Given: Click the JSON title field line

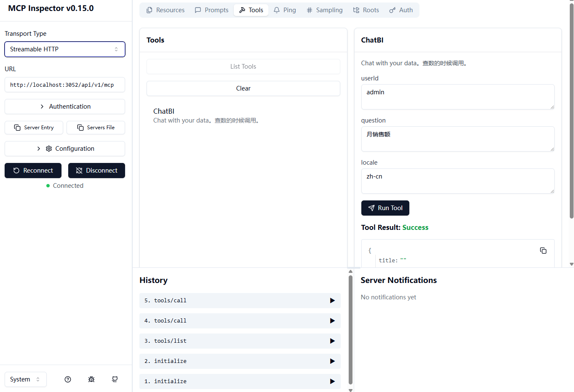Looking at the screenshot, I should tap(392, 261).
